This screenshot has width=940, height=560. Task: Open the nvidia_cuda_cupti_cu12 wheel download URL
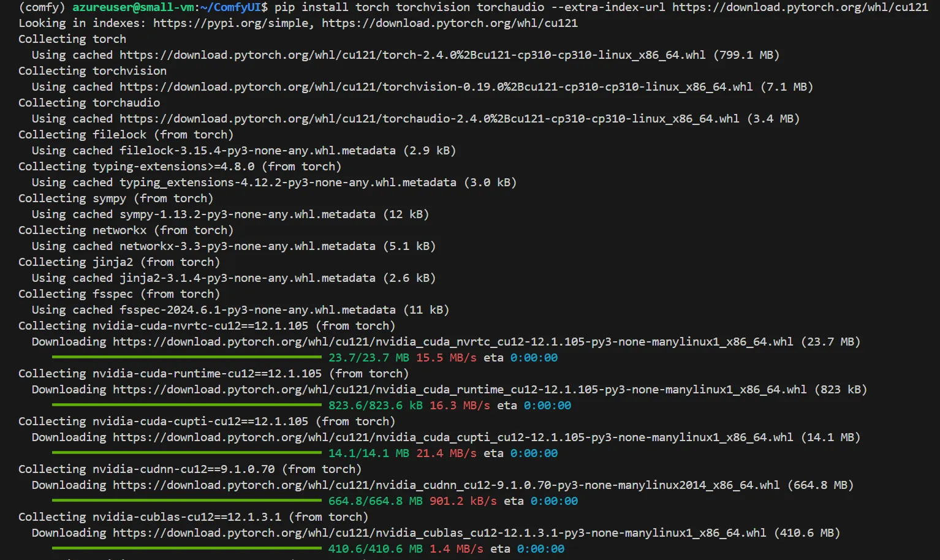pos(453,437)
